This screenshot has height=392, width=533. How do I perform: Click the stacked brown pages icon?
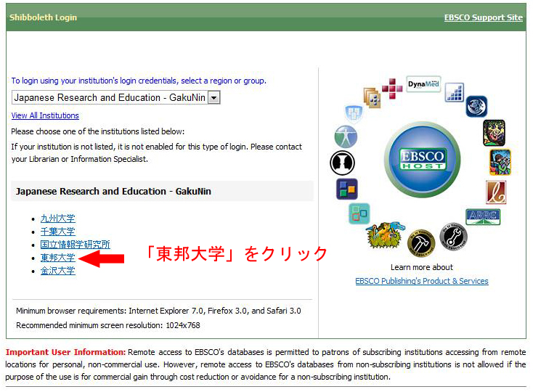pyautogui.click(x=373, y=97)
